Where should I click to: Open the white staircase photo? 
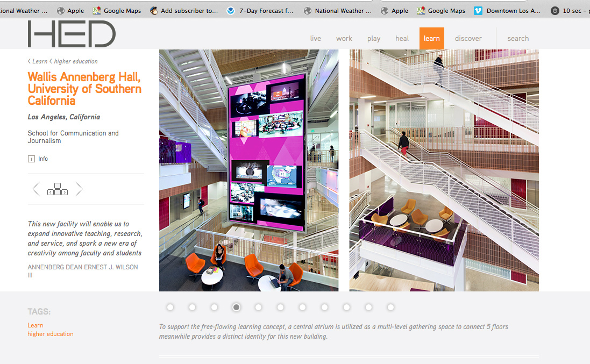click(x=444, y=170)
